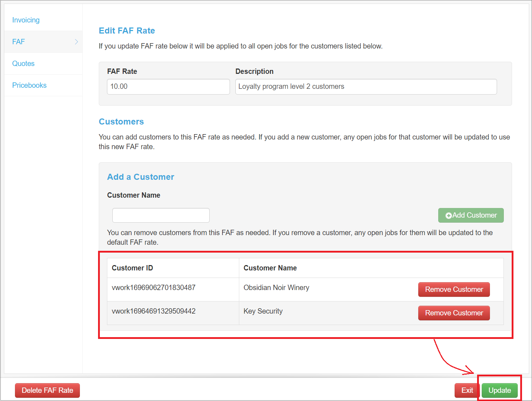Remove Obsidian Noir Winery from the FAF
This screenshot has width=532, height=401.
[454, 289]
